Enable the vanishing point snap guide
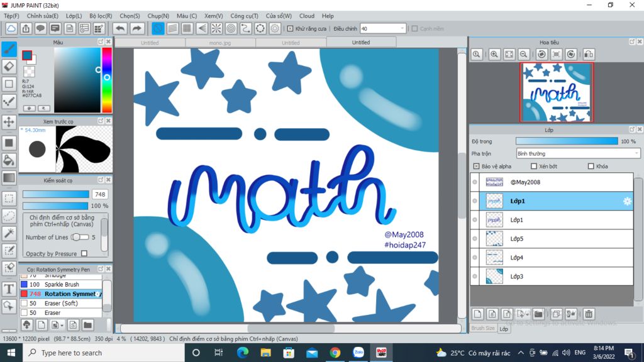This screenshot has height=362, width=644. click(x=202, y=28)
